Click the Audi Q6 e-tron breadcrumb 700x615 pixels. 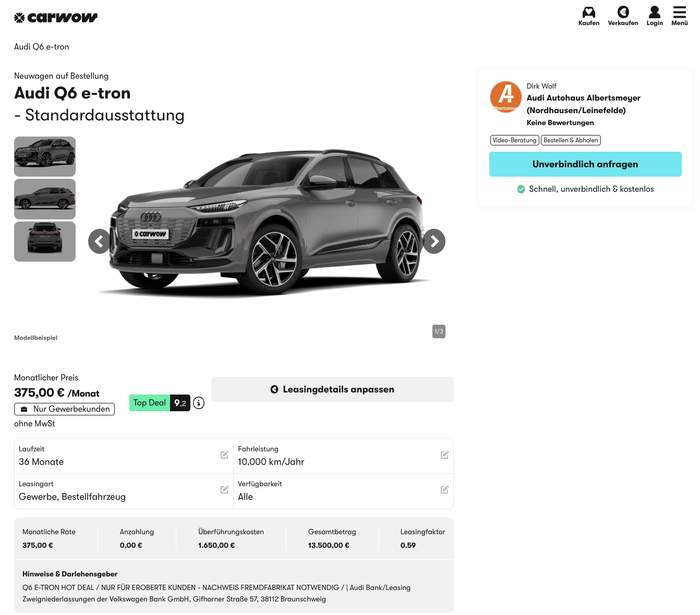tap(42, 47)
